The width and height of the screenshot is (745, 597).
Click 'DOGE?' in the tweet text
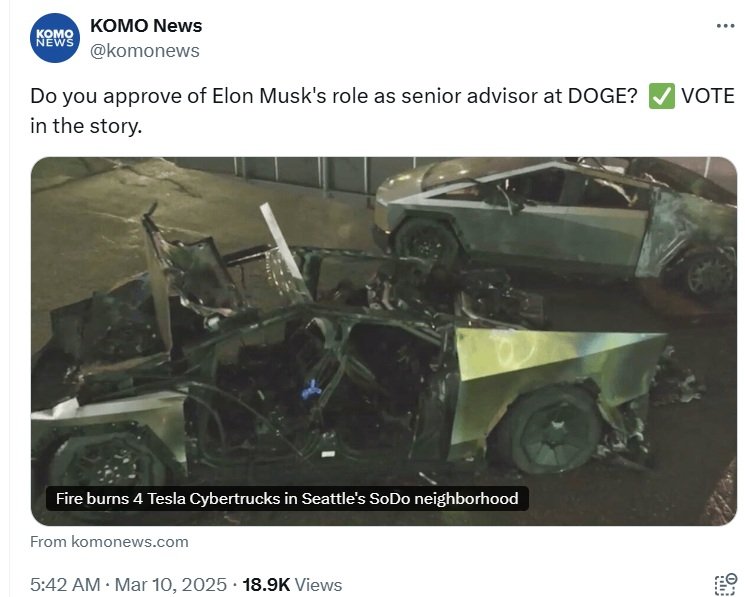tap(601, 96)
